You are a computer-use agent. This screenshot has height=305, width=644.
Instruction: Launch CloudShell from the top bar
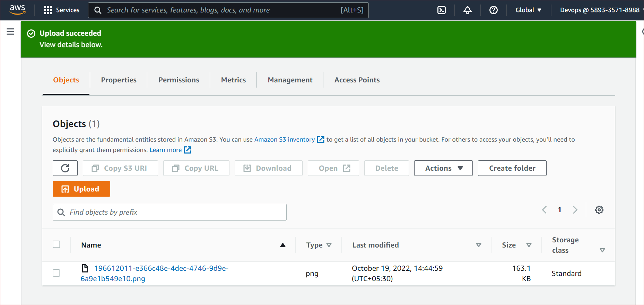(442, 10)
